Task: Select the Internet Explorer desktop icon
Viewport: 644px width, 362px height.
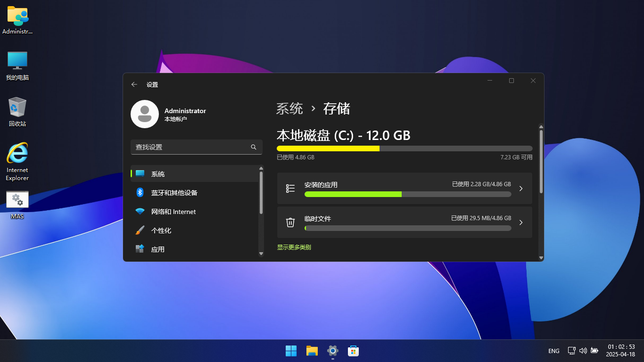Action: tap(17, 162)
